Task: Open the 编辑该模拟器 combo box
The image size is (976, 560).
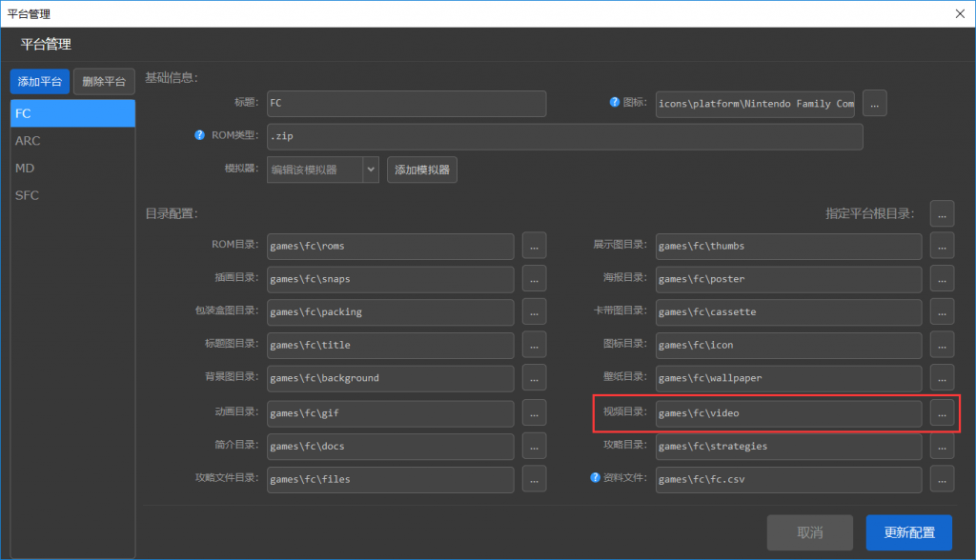Action: tap(315, 170)
